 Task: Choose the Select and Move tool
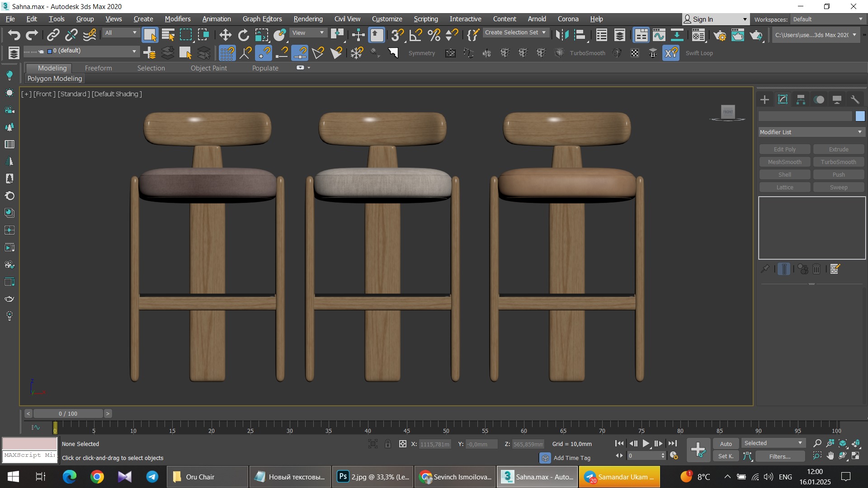coord(225,35)
